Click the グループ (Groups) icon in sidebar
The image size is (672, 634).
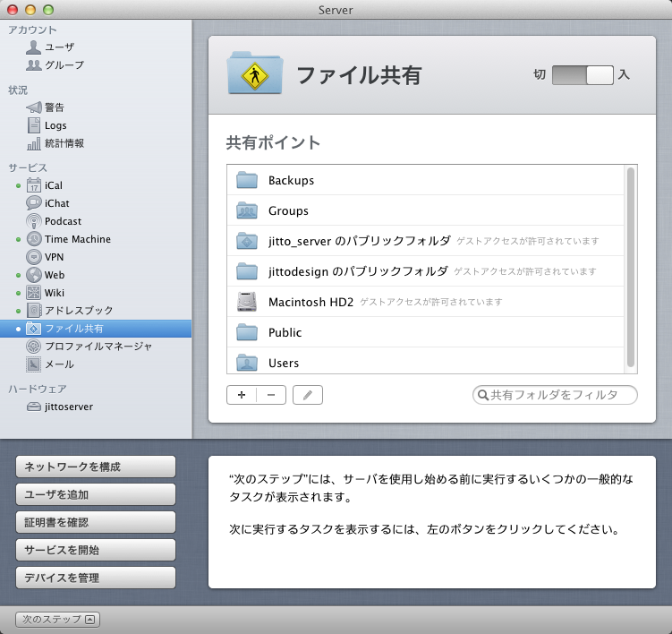[33, 65]
